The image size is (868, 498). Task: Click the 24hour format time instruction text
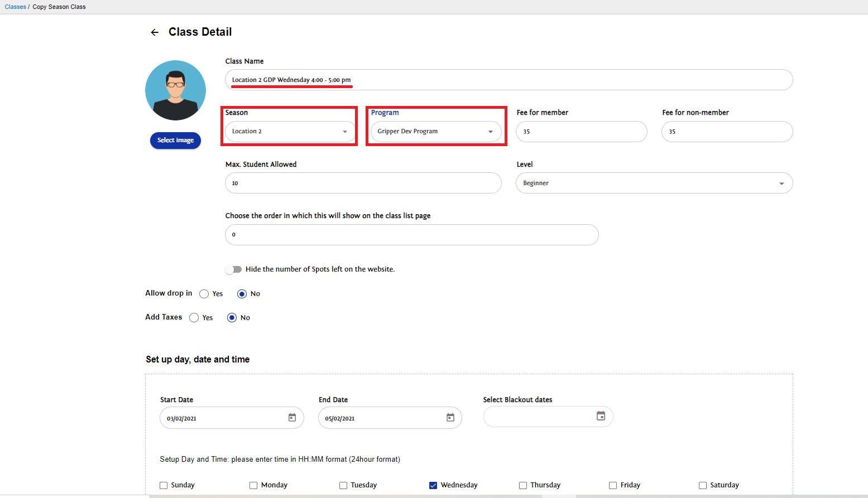[x=280, y=460]
